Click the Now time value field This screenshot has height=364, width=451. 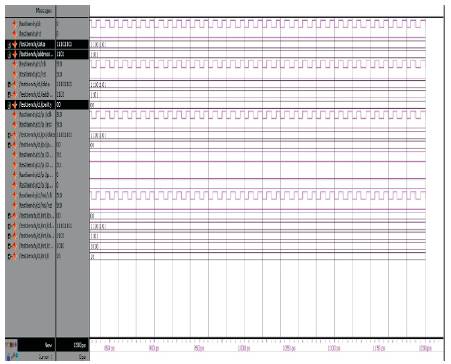(x=72, y=345)
